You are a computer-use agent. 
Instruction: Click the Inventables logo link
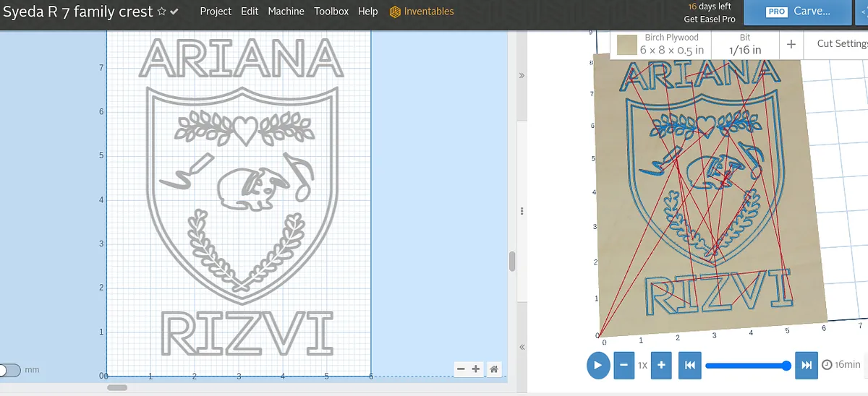click(x=422, y=12)
